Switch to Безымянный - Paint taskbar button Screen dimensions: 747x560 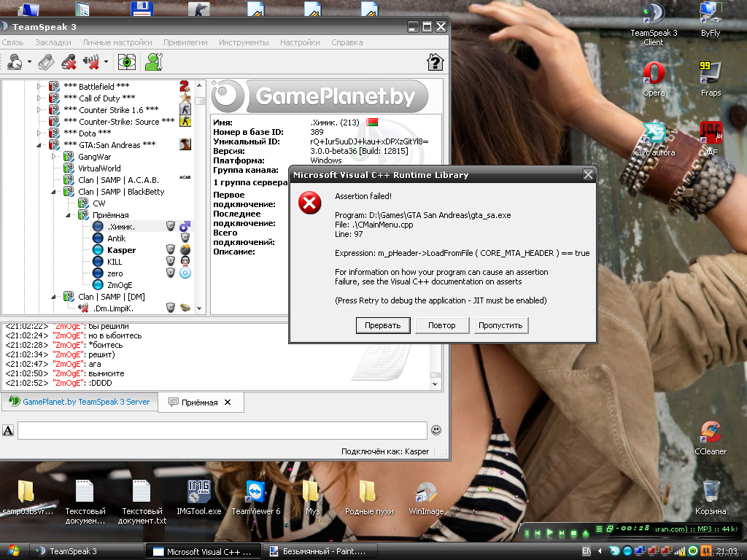(x=320, y=551)
